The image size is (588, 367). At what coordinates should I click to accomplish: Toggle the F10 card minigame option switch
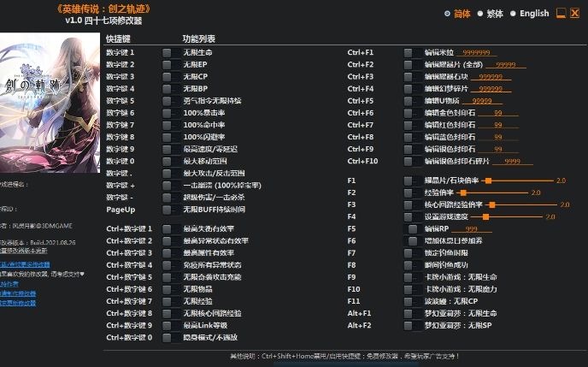[x=413, y=289]
